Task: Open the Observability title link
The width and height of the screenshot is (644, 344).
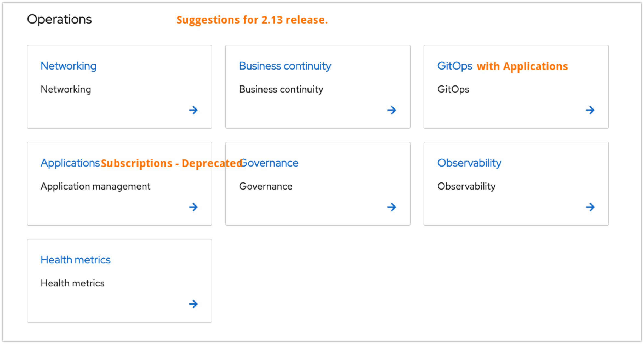Action: (469, 163)
